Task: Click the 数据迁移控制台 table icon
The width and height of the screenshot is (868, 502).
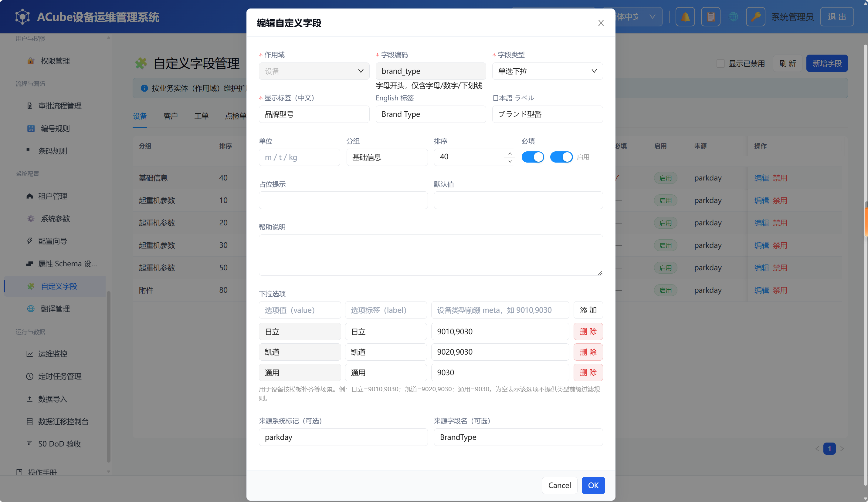Action: point(30,421)
